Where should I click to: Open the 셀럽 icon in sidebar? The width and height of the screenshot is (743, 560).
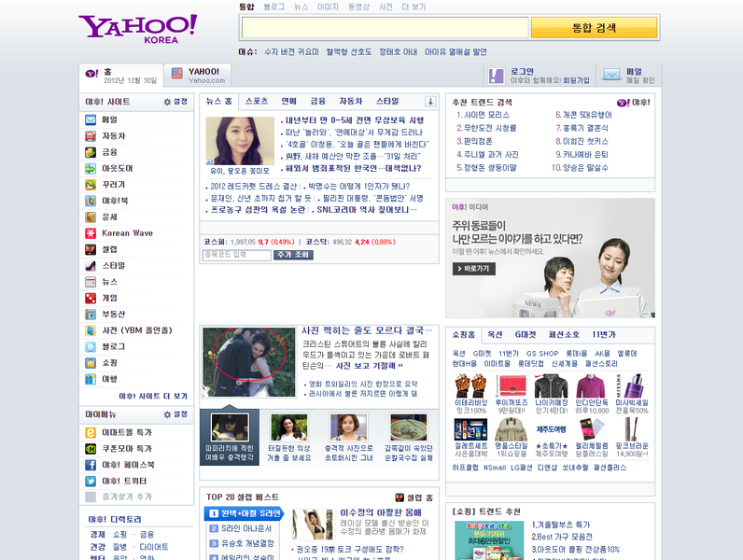tap(90, 249)
